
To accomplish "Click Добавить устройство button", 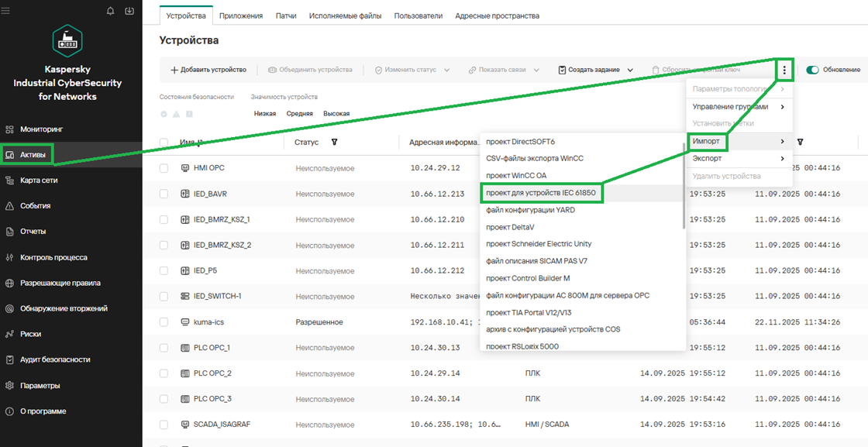I will point(208,70).
